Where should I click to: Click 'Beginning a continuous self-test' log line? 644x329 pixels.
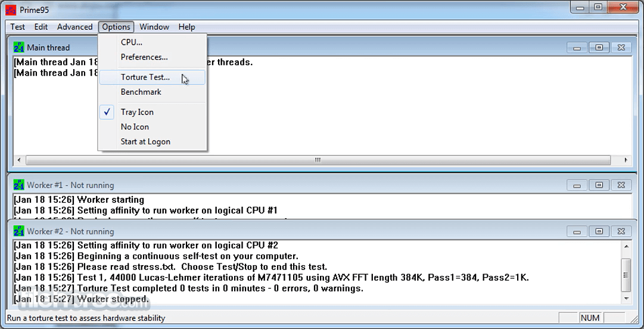[x=156, y=256]
